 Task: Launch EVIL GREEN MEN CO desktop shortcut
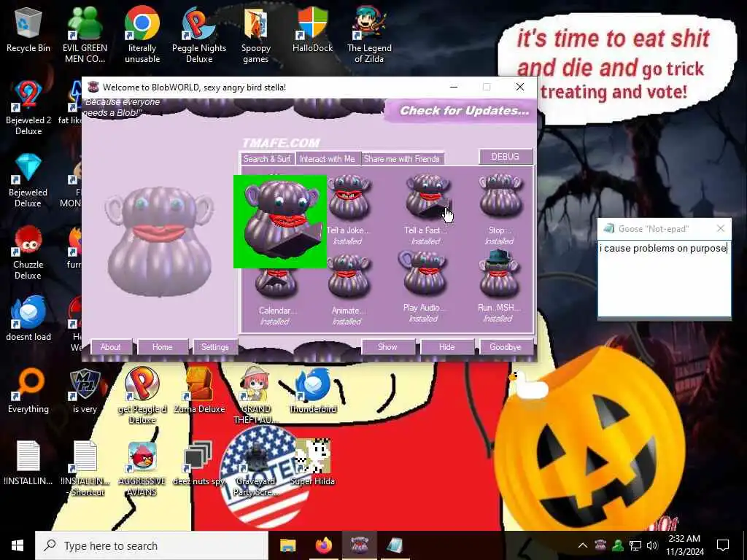tap(85, 36)
